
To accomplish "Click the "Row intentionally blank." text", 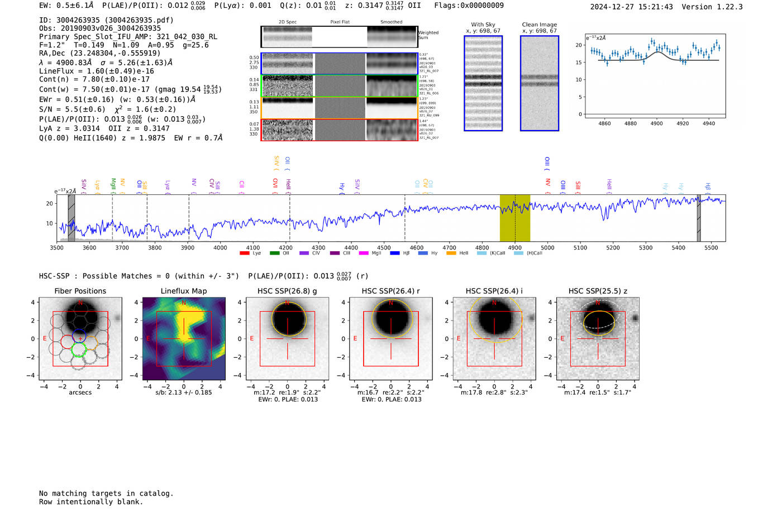I will (x=91, y=502).
